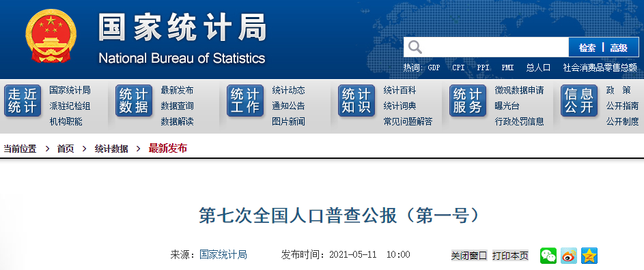Click the search magnifier icon
Image resolution: width=644 pixels, height=270 pixels.
coord(415,47)
